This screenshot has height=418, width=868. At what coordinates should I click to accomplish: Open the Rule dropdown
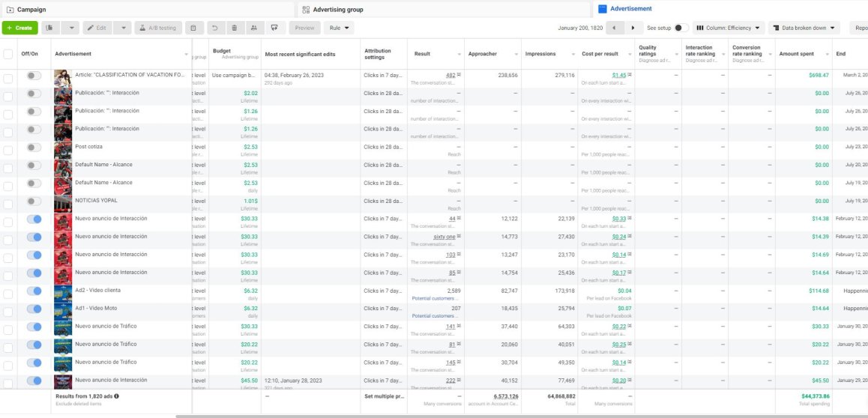(x=339, y=28)
